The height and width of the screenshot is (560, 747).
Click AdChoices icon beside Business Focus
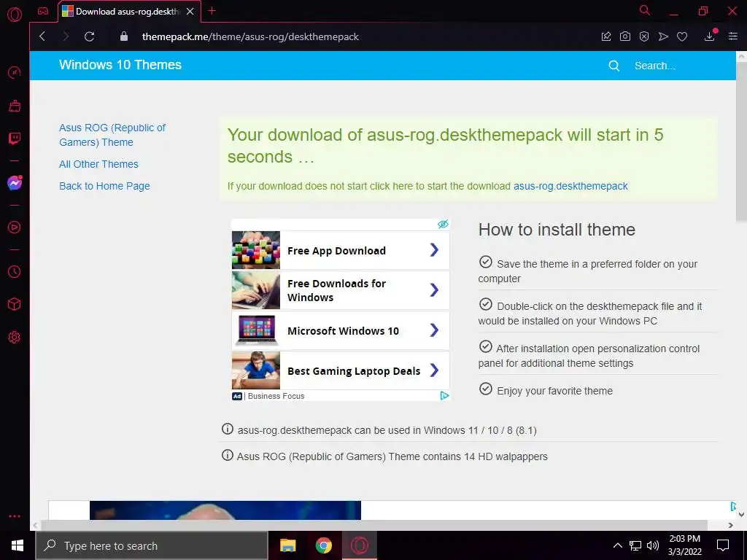(x=444, y=396)
